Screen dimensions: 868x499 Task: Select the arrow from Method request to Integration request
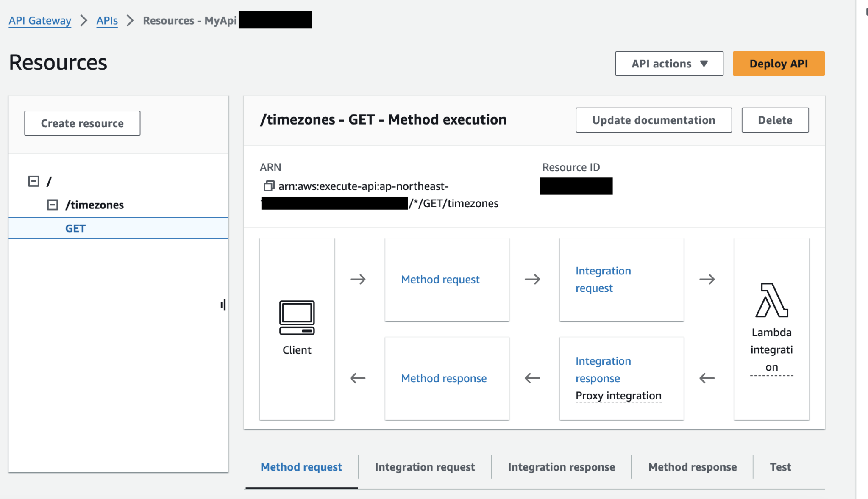pyautogui.click(x=533, y=279)
